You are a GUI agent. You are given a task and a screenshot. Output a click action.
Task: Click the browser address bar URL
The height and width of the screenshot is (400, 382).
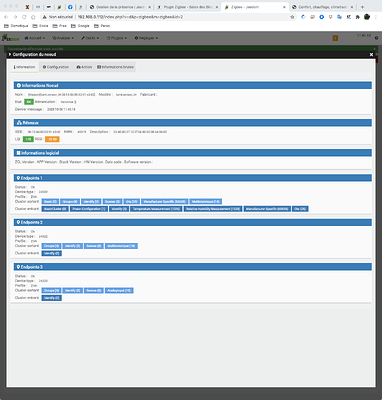coord(130,17)
